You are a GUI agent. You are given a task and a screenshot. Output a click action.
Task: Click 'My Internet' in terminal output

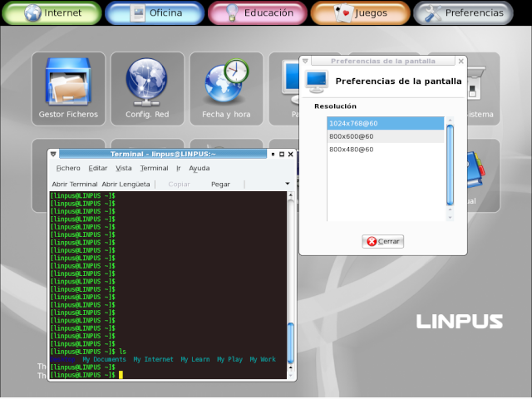pos(153,359)
